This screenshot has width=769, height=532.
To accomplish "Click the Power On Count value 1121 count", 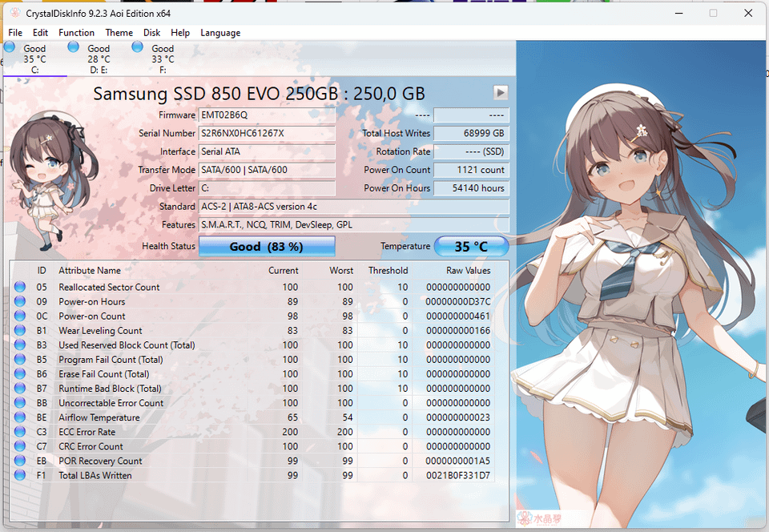I will [471, 170].
